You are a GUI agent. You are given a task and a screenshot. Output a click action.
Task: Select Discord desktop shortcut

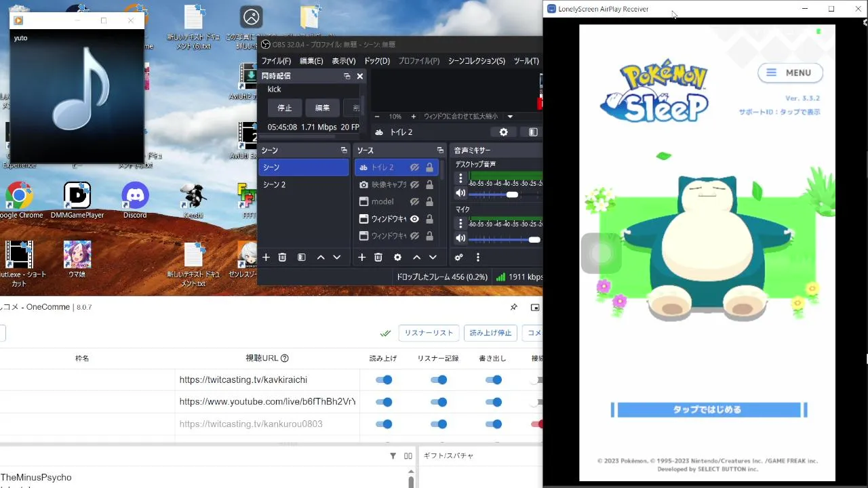(135, 201)
